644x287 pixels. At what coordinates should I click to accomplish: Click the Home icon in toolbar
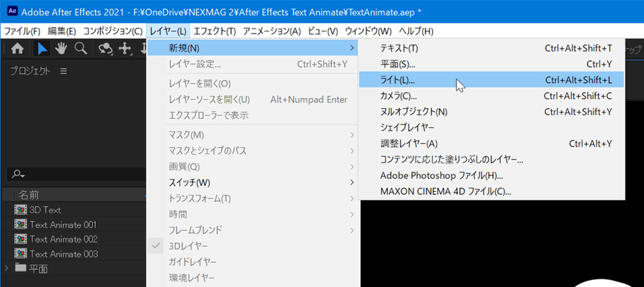pos(17,49)
